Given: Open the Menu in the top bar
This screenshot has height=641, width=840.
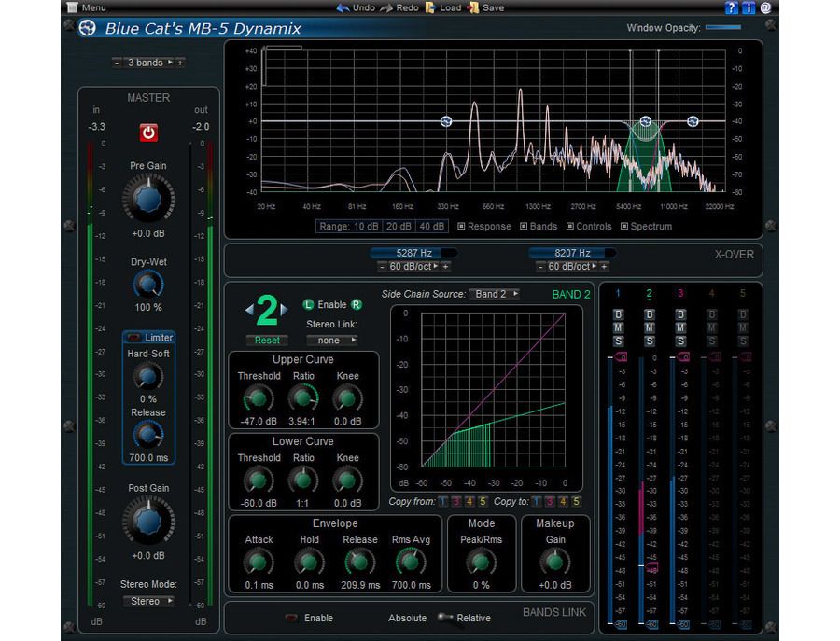Looking at the screenshot, I should 86,7.
